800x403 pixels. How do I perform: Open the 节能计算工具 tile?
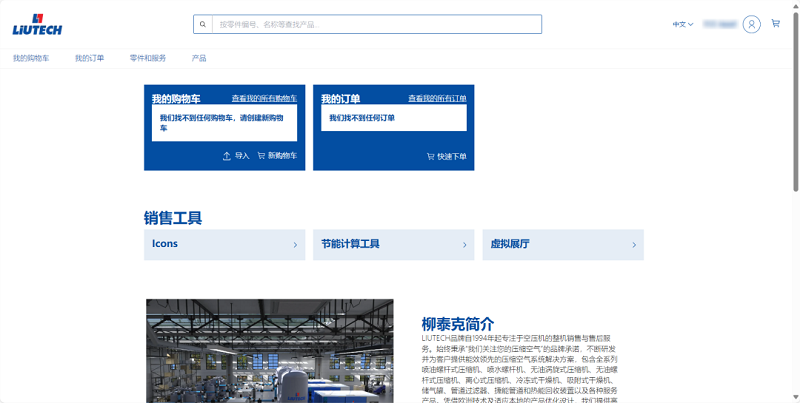(393, 245)
